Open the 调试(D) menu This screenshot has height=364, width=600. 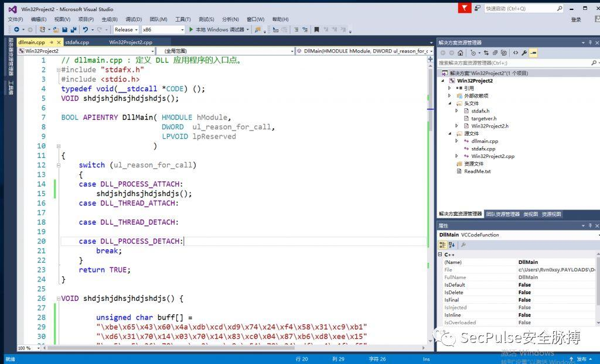pyautogui.click(x=134, y=19)
